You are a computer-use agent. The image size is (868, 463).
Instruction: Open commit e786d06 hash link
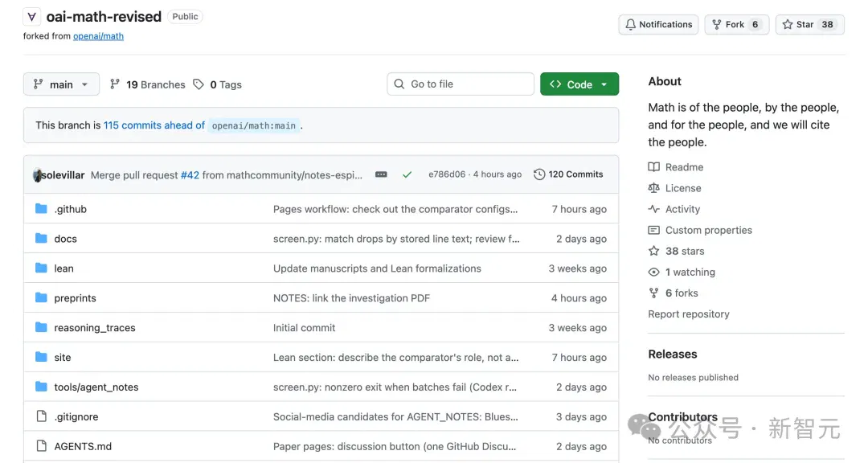point(447,174)
